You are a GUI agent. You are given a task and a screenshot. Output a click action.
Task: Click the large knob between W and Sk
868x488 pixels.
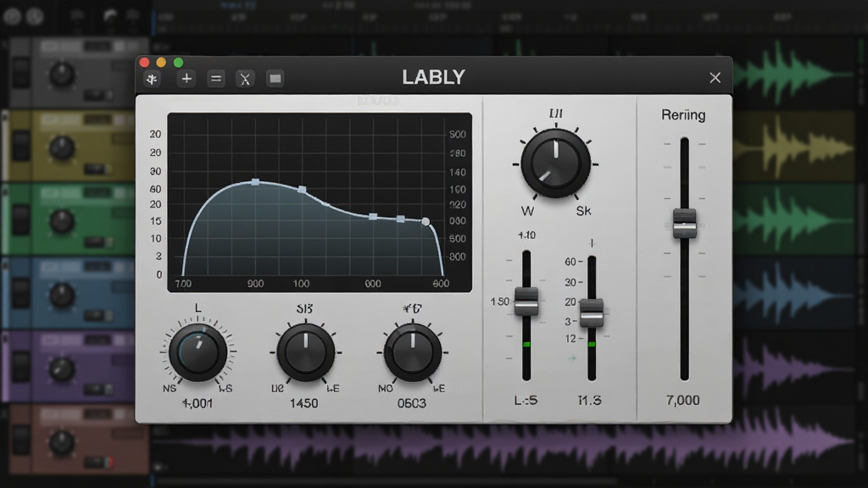(555, 164)
